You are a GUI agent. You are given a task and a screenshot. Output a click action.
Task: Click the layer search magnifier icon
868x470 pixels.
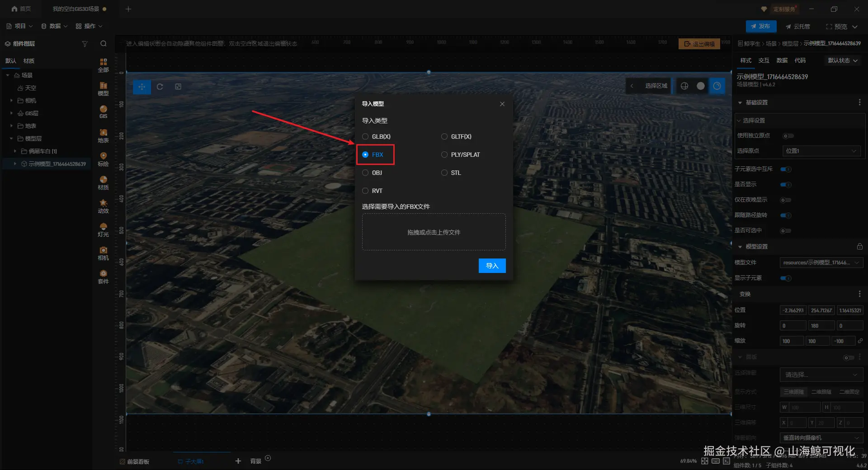(104, 44)
